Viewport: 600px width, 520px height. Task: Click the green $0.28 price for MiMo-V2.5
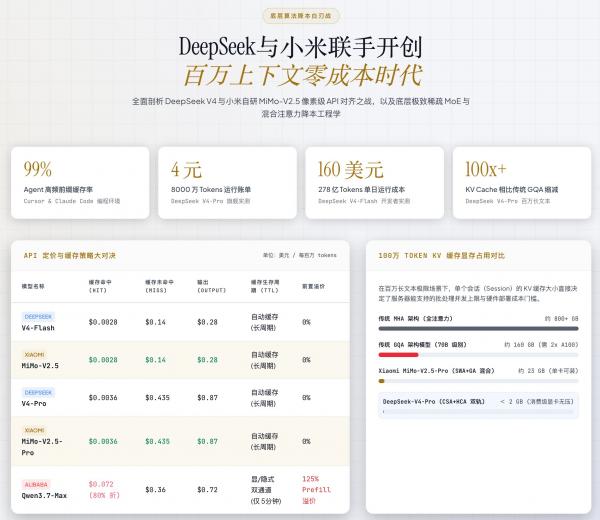click(x=207, y=360)
